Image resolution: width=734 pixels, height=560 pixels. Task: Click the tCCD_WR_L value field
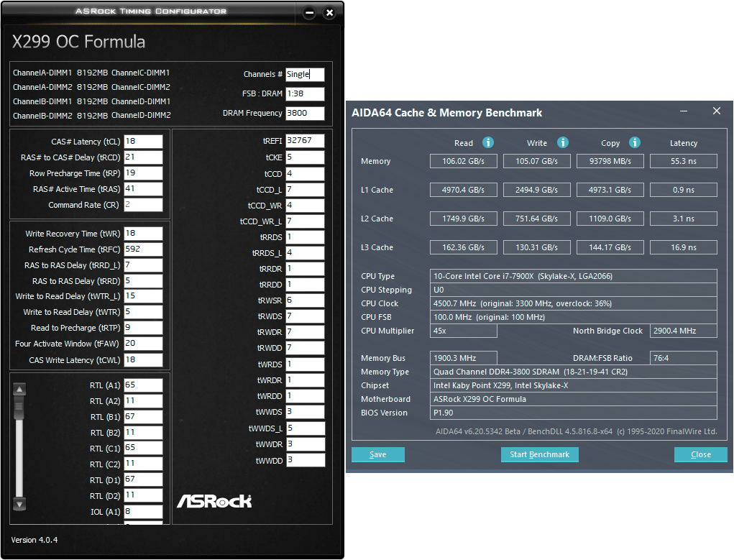click(305, 221)
